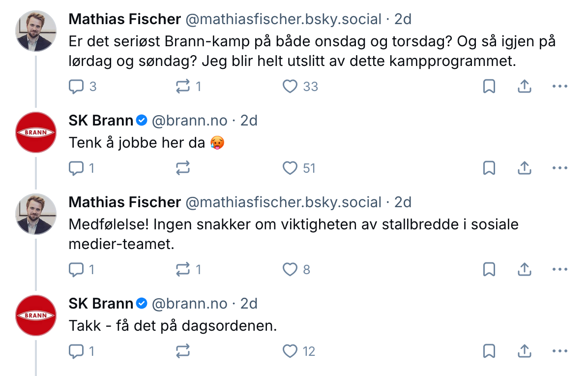Share the first Mathias Fischer post

pos(525,87)
